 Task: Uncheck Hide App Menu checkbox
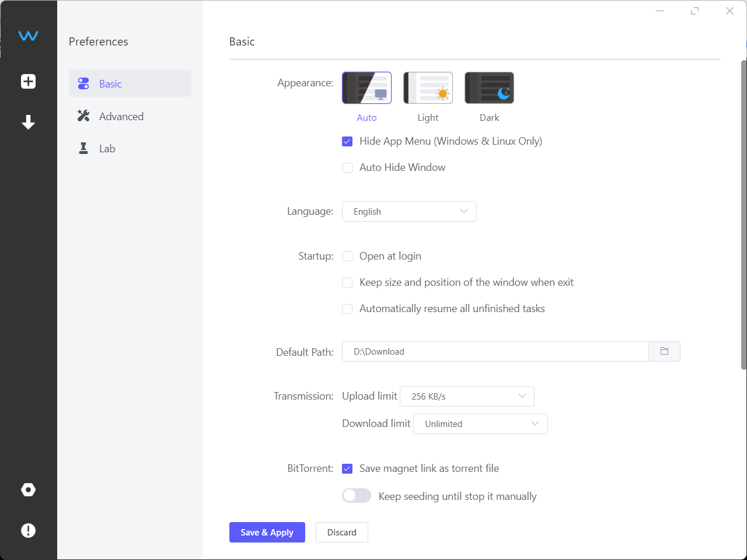[x=347, y=141]
